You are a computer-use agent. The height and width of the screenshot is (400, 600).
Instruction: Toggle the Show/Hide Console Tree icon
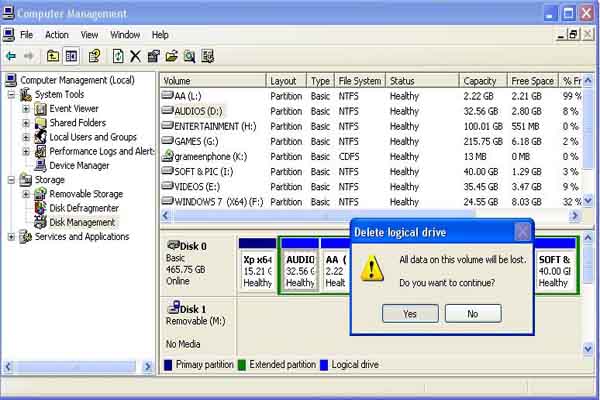point(72,57)
